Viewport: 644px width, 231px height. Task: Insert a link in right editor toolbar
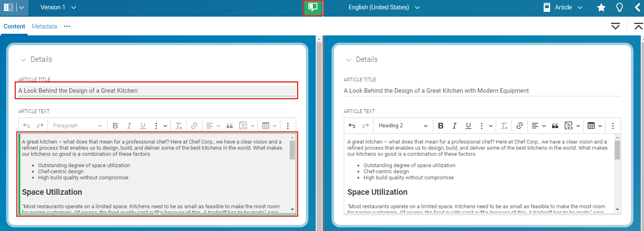(519, 126)
